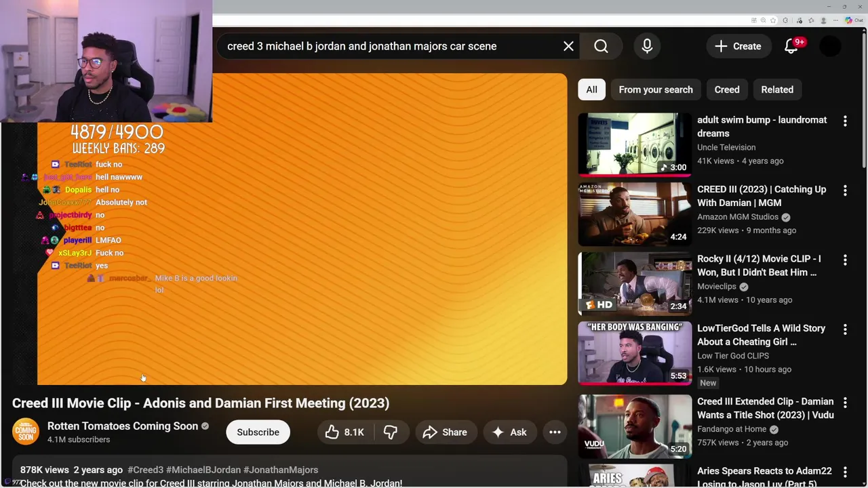
Task: Start voice search with the microphone icon
Action: tap(647, 46)
